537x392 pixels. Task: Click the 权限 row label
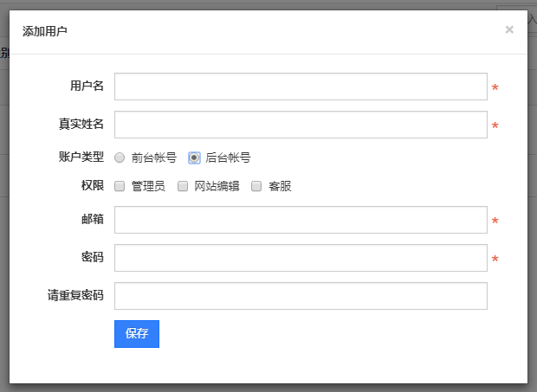click(x=92, y=185)
